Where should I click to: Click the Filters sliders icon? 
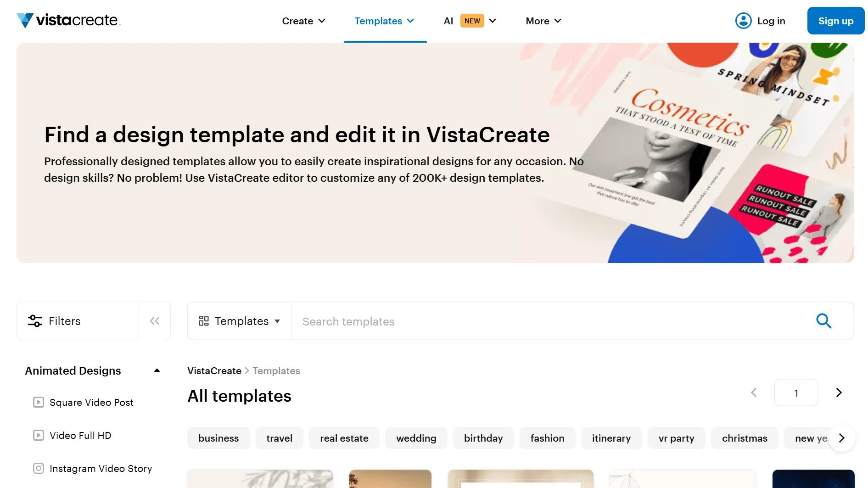pyautogui.click(x=35, y=321)
